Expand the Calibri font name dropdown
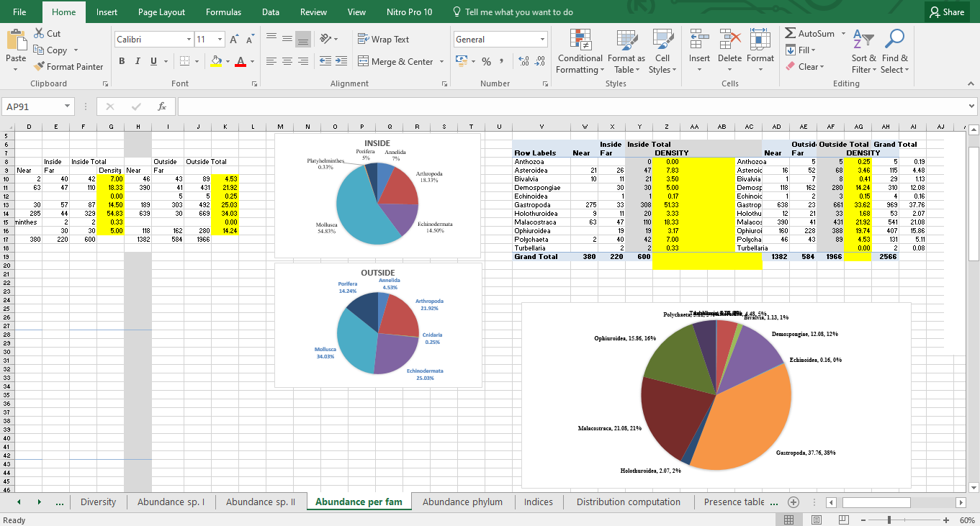 coord(189,40)
